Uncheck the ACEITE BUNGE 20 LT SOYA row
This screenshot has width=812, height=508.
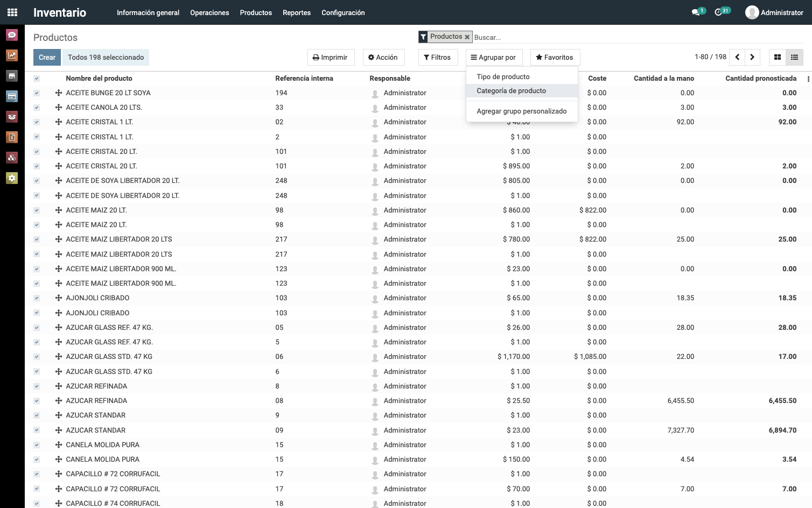pos(37,93)
